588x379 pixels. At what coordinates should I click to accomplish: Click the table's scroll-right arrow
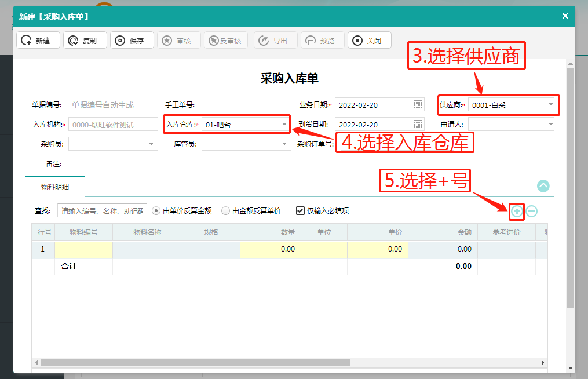[543, 363]
